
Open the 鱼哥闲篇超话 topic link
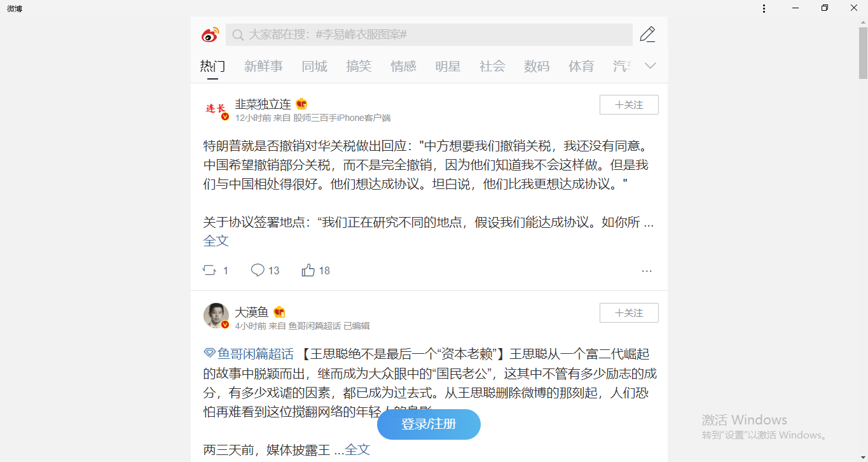click(249, 354)
